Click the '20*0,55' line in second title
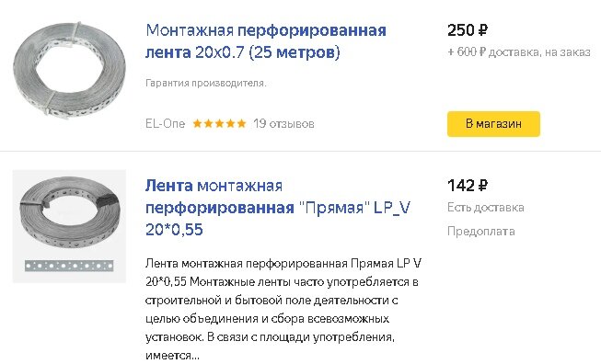Viewport: 601px width, 364px height. pos(174,230)
